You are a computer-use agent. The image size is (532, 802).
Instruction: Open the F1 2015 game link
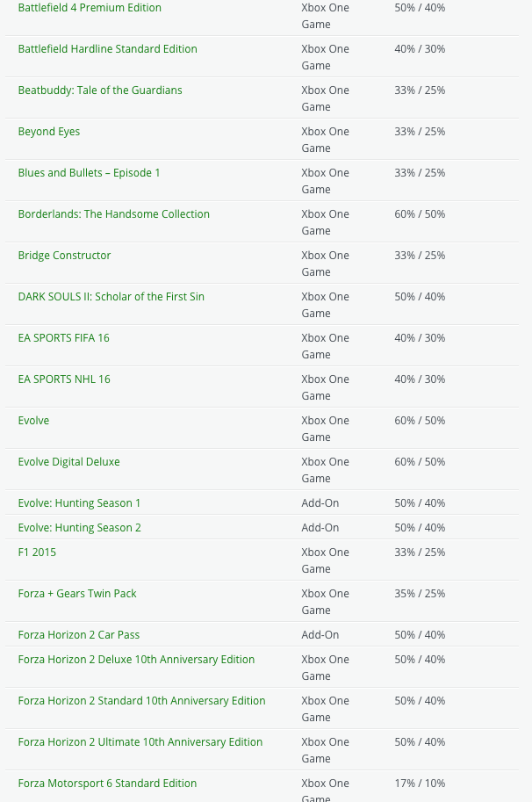pyautogui.click(x=37, y=553)
